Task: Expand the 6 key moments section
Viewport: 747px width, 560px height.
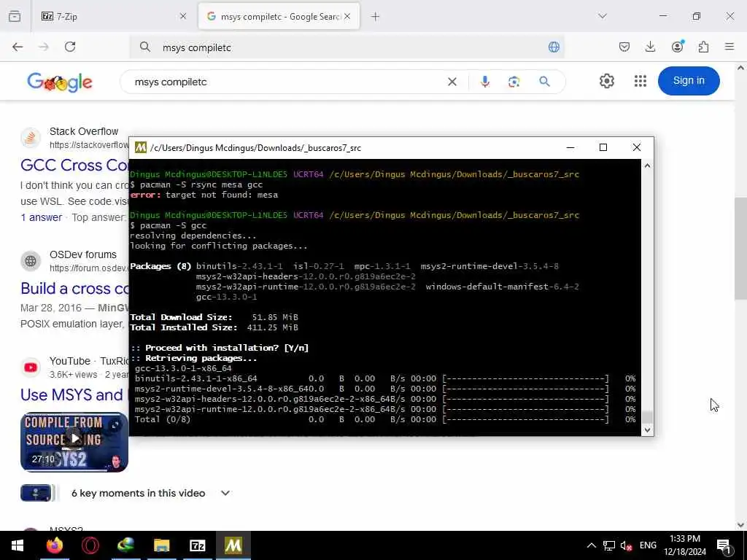Action: point(225,493)
